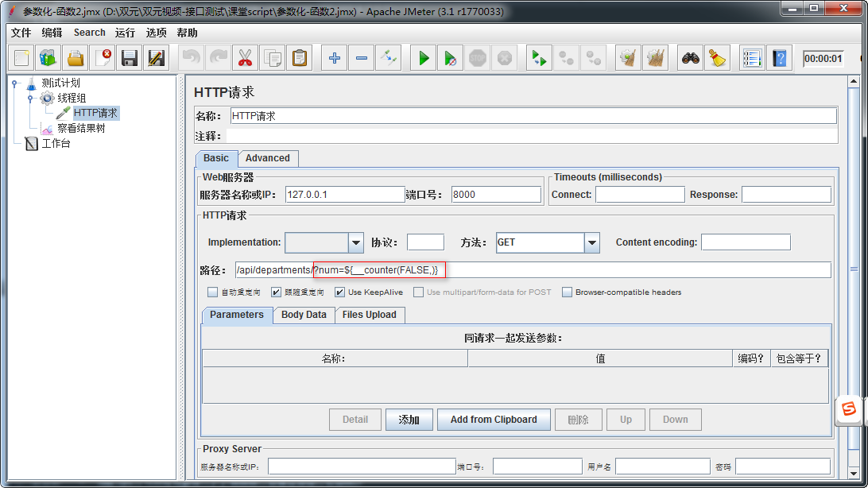868x488 pixels.
Task: Click the 名称 field with HTTP请求
Action: pos(533,116)
